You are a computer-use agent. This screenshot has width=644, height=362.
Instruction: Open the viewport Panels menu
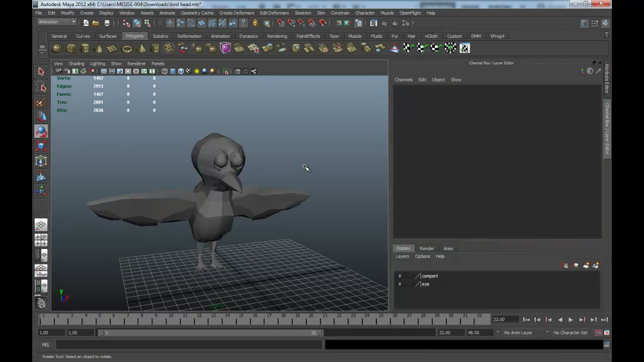[158, 64]
